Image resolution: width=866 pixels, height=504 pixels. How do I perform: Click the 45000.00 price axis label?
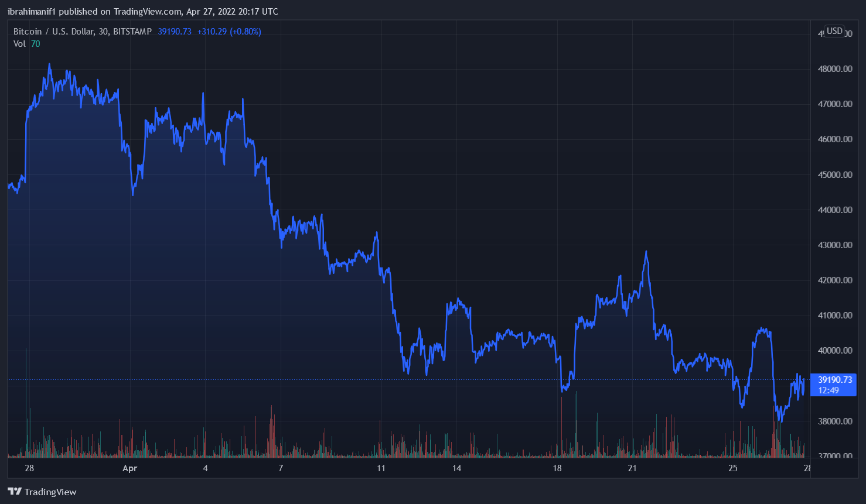(x=834, y=175)
